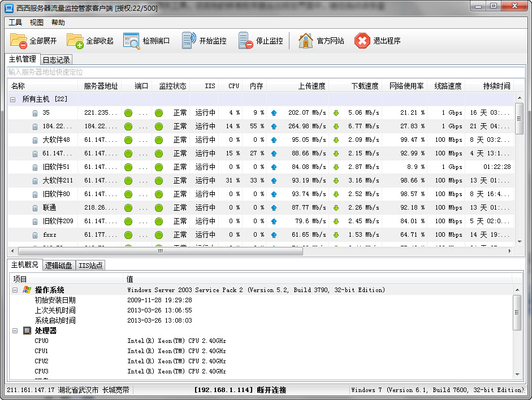Click upload arrow icon in 联通 row

274,207
